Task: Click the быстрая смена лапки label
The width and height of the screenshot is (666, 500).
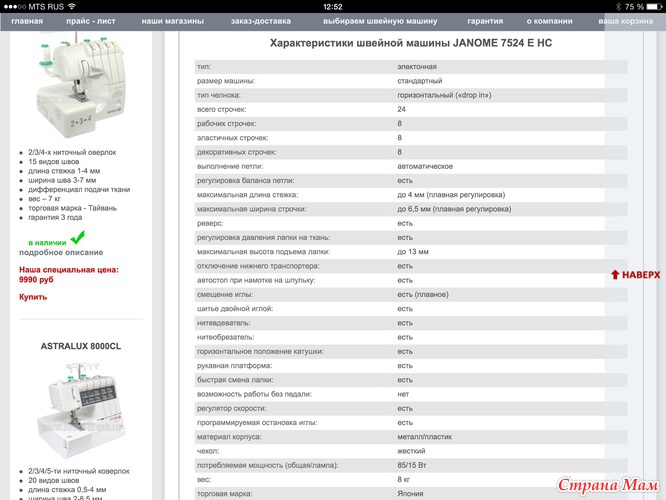Action: point(235,380)
